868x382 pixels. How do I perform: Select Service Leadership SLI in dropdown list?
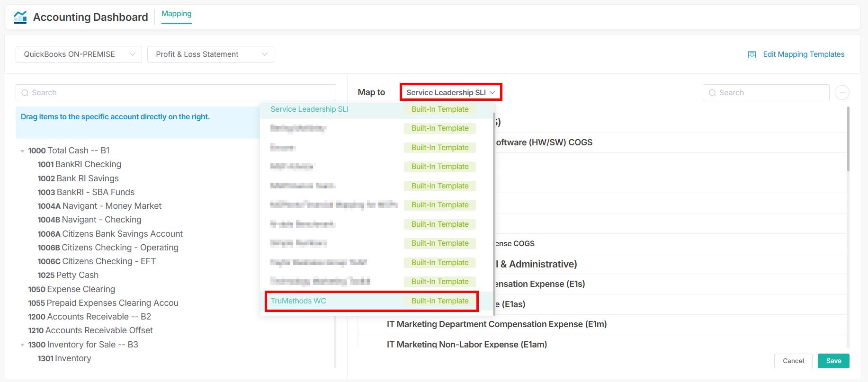[x=309, y=109]
